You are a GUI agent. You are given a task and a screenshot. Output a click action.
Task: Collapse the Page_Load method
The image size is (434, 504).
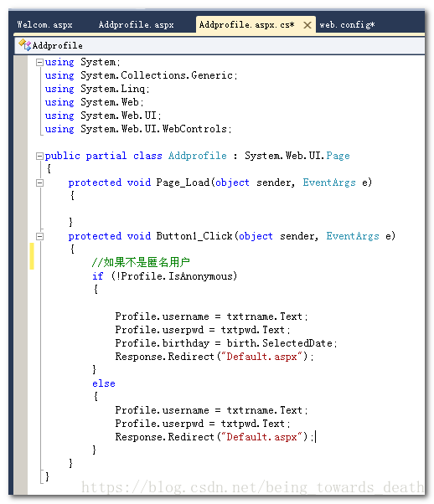click(x=39, y=183)
